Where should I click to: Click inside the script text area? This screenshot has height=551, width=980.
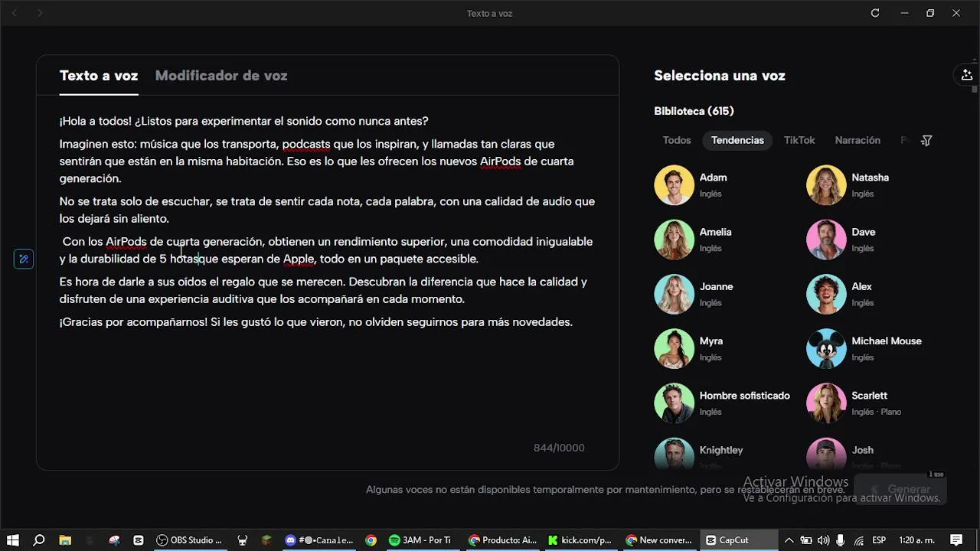pos(328,272)
